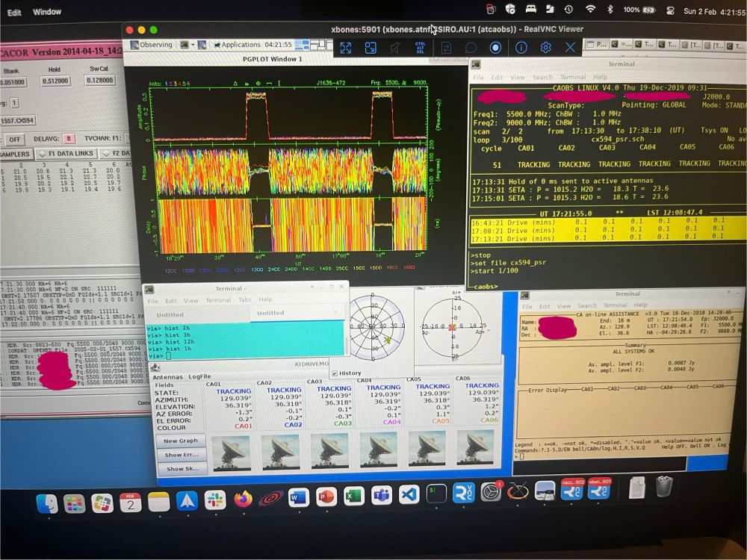Open connection information icon in VNC toolbar
The width and height of the screenshot is (747, 560).
click(521, 48)
